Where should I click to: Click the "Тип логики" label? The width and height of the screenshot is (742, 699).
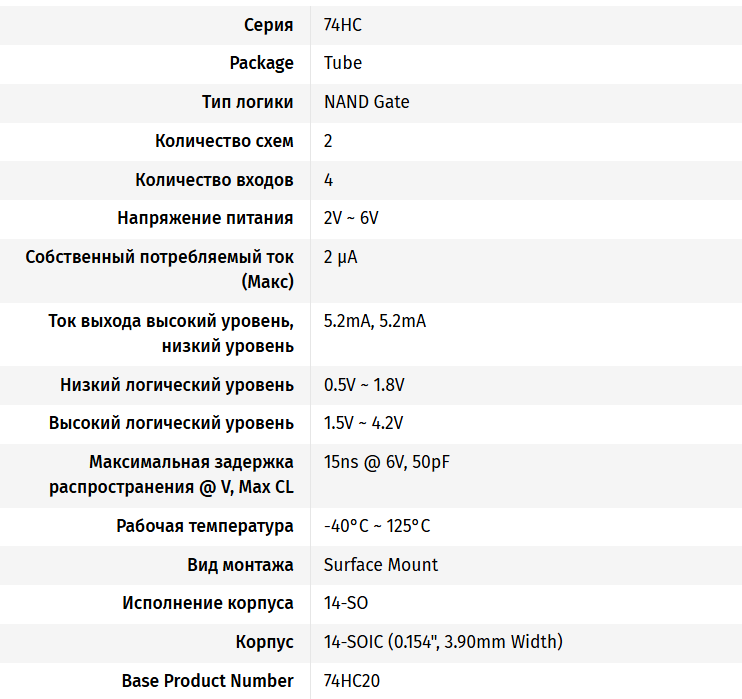247,102
